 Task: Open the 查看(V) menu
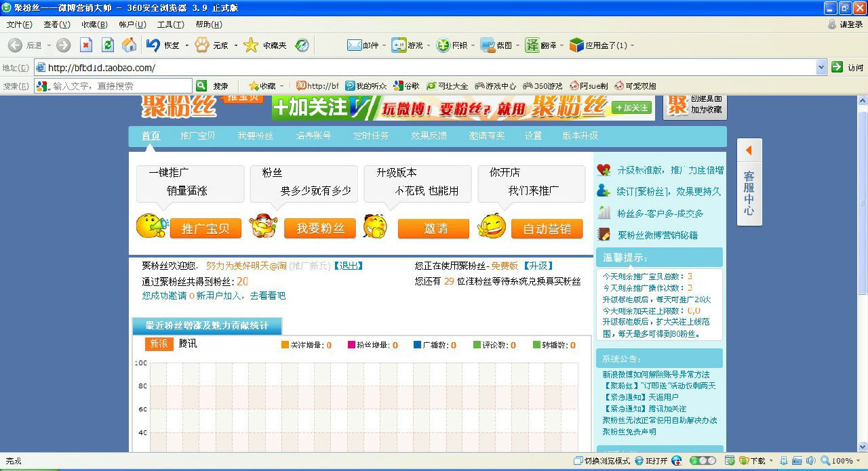57,24
